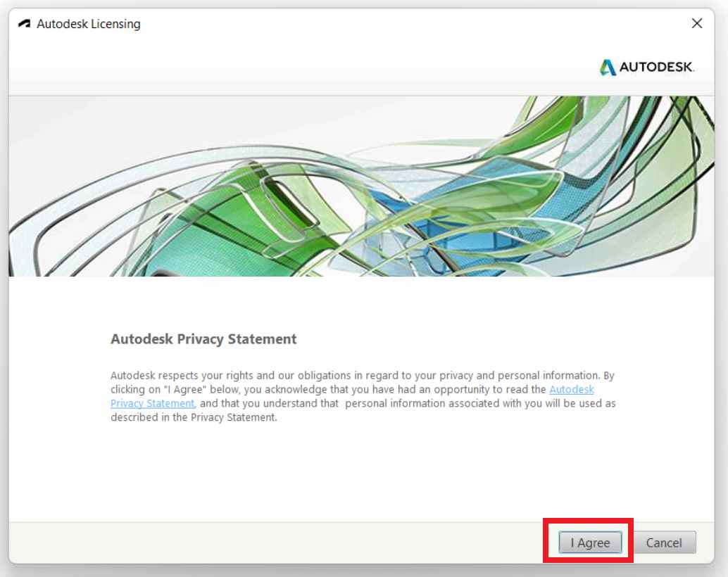Click the 'Autodesk Licensing' title text
The height and width of the screenshot is (577, 728).
[x=89, y=24]
